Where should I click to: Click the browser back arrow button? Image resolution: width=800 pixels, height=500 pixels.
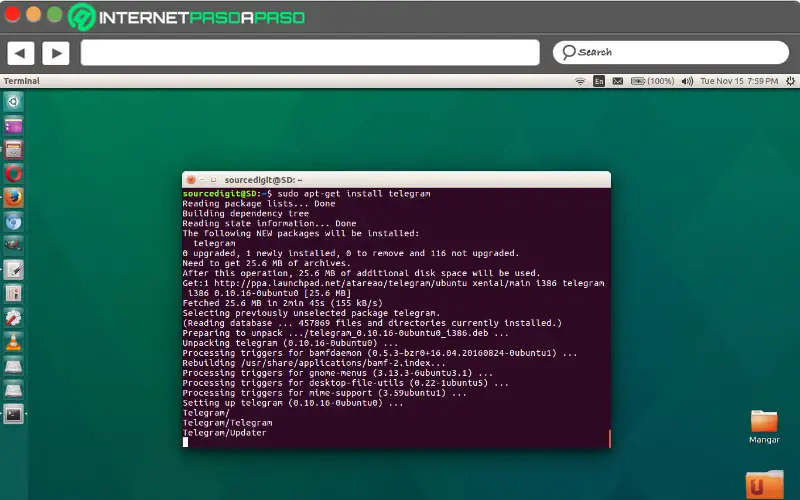click(20, 53)
